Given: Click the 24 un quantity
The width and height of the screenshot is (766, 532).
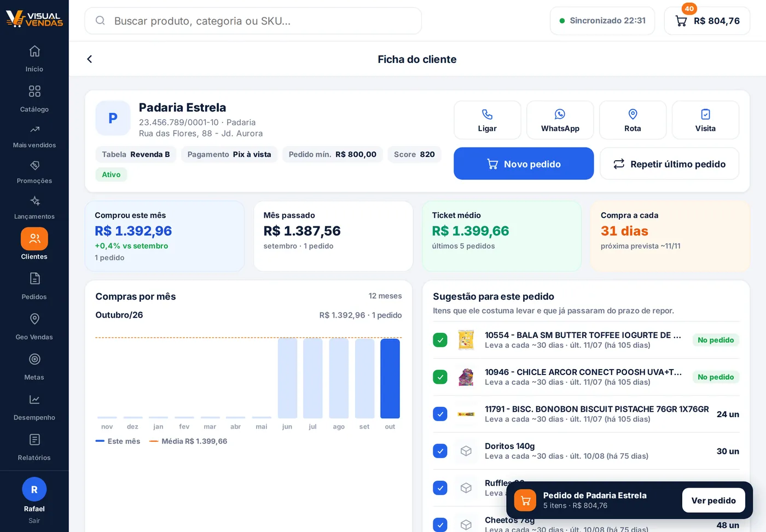Looking at the screenshot, I should click(728, 414).
